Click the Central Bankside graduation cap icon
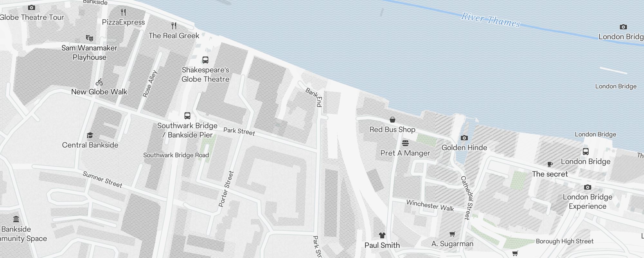Image resolution: width=644 pixels, height=258 pixels. [90, 135]
